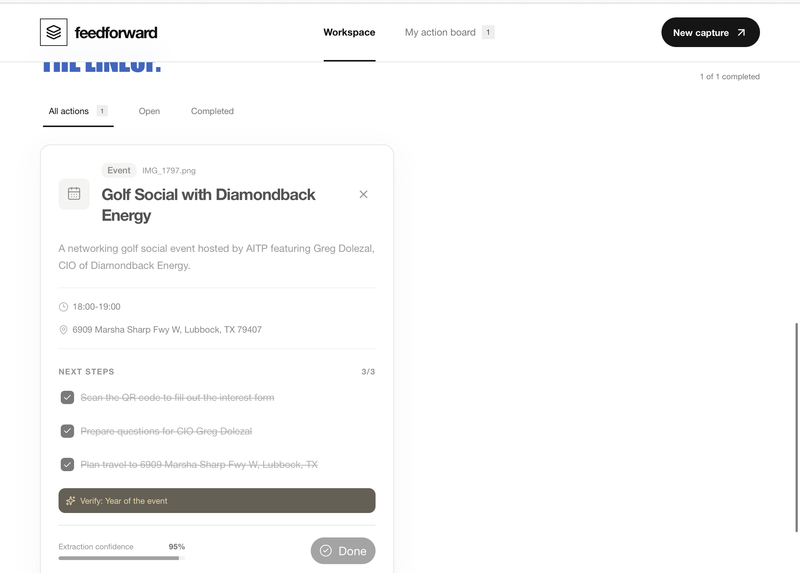This screenshot has width=800, height=573.
Task: Click the description text about AITP networking event
Action: pyautogui.click(x=216, y=257)
